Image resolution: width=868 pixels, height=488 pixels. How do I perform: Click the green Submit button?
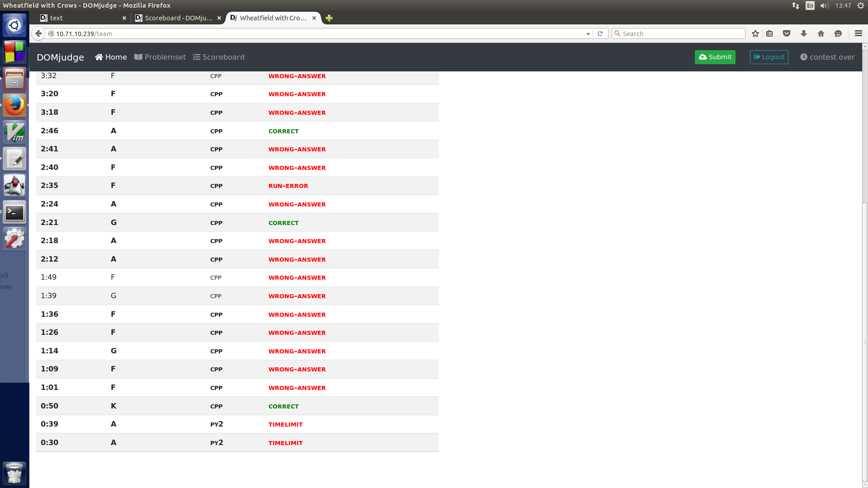click(715, 57)
